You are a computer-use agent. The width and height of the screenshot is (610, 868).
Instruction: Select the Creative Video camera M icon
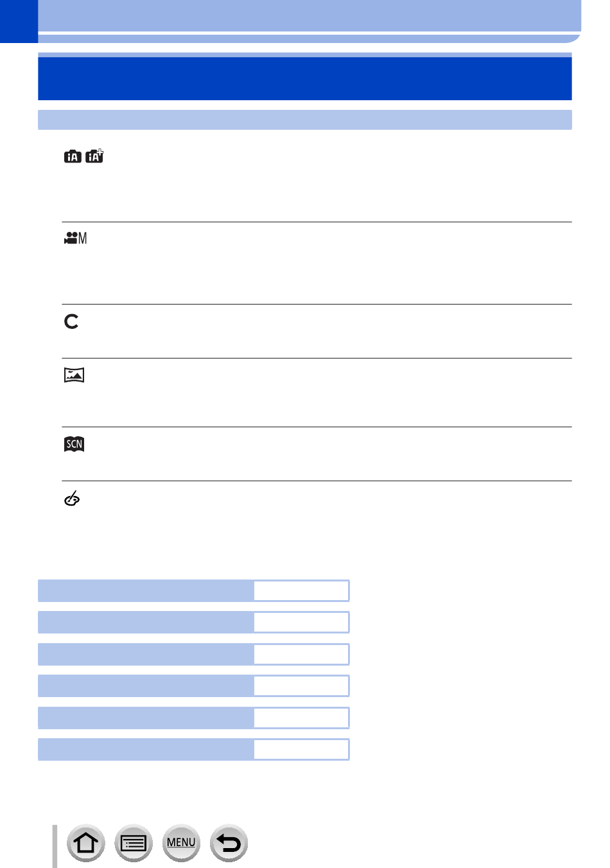(75, 238)
